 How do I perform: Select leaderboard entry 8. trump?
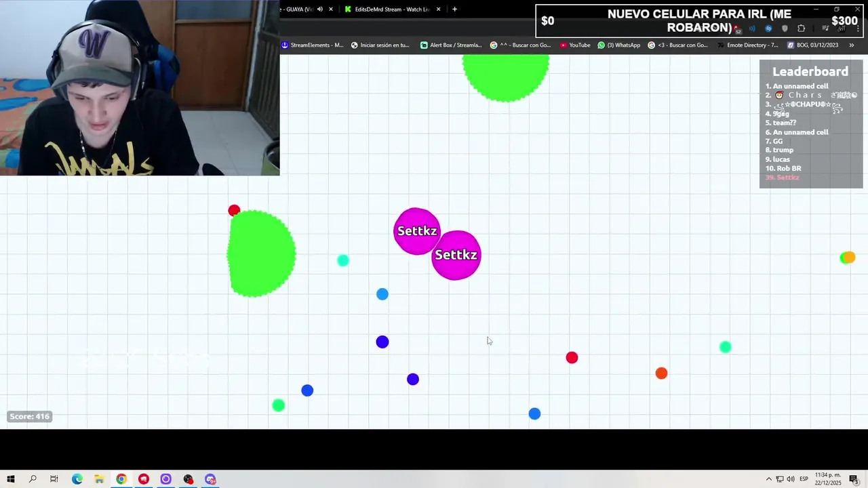779,150
